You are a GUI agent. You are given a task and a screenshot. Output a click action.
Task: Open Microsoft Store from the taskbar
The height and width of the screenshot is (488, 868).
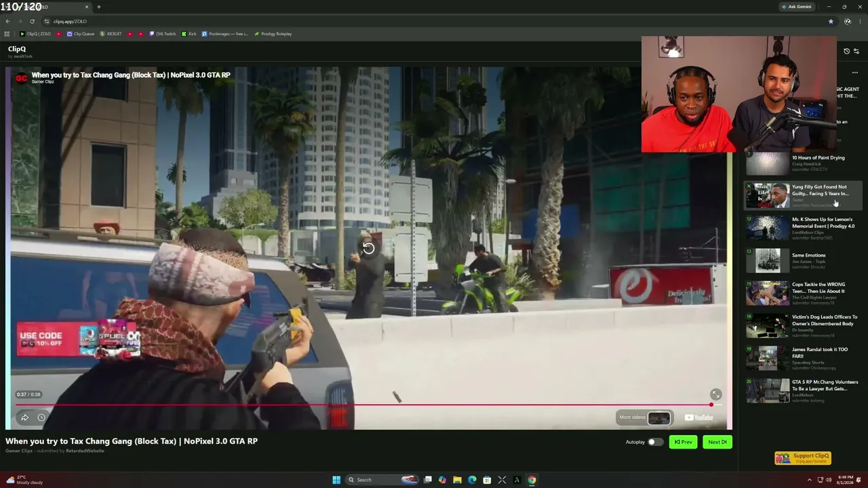(487, 480)
